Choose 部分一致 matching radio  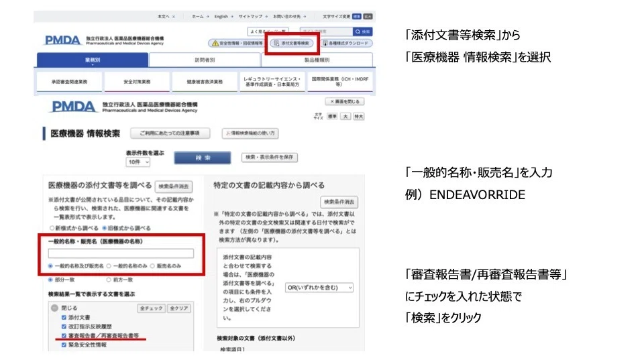(x=50, y=280)
